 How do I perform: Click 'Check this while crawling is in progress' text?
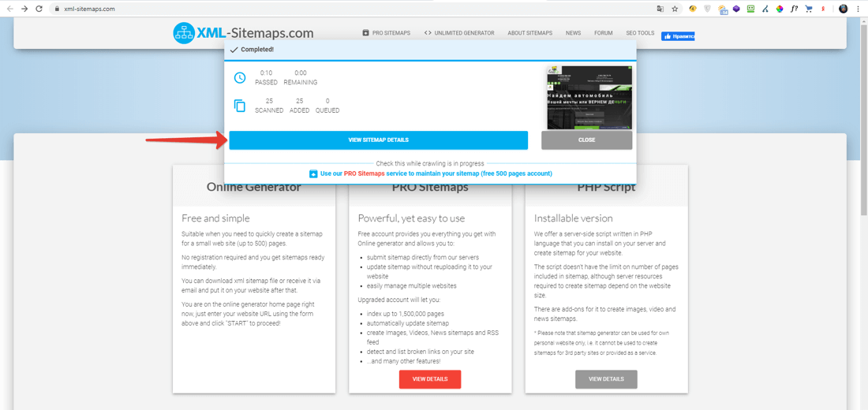point(430,164)
